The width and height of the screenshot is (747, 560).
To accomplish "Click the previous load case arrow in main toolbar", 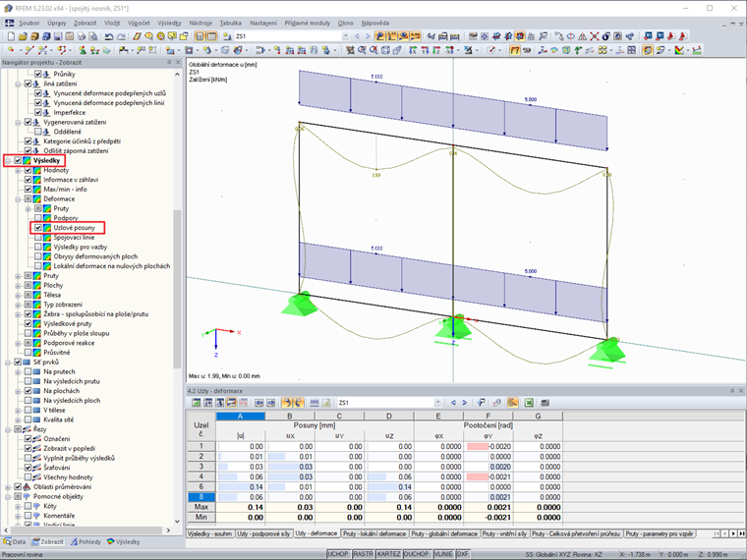I will 357,36.
